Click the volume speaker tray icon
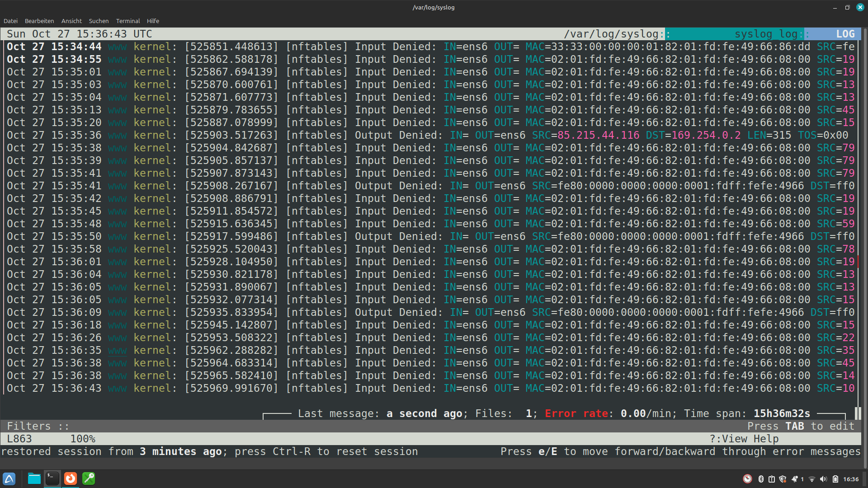This screenshot has height=488, width=868. [x=823, y=479]
